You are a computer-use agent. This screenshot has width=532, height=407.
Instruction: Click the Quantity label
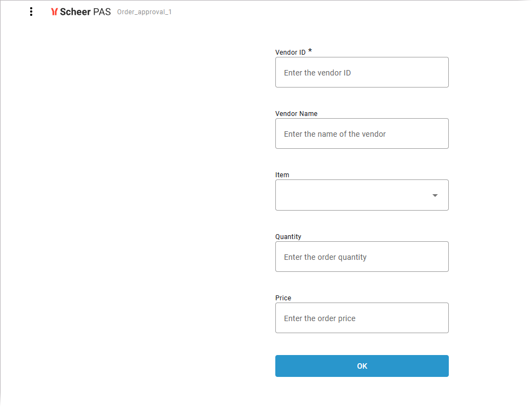click(288, 237)
